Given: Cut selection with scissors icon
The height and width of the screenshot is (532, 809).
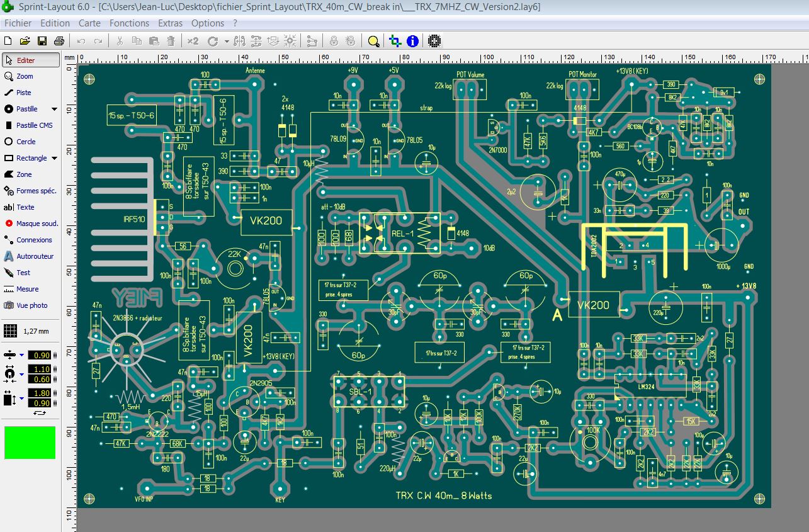Looking at the screenshot, I should 119,41.
